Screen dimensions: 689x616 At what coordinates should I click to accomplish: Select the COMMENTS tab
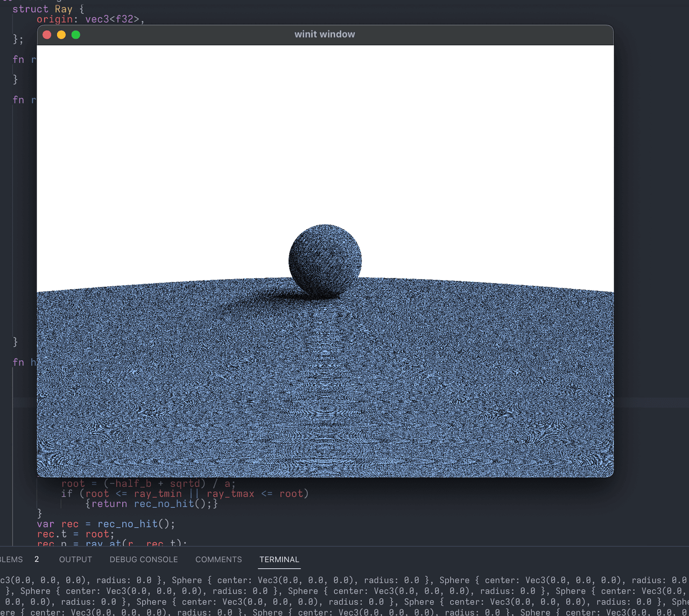click(219, 560)
